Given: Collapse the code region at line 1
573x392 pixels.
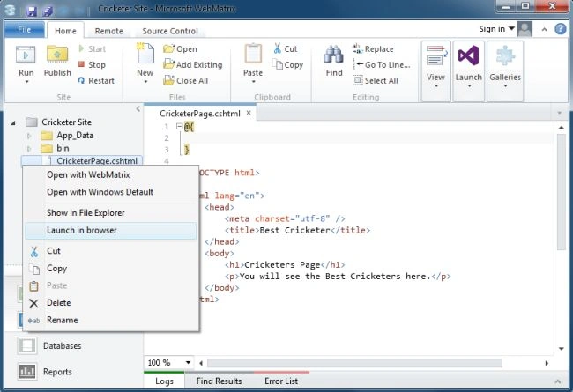Looking at the screenshot, I should coord(180,126).
